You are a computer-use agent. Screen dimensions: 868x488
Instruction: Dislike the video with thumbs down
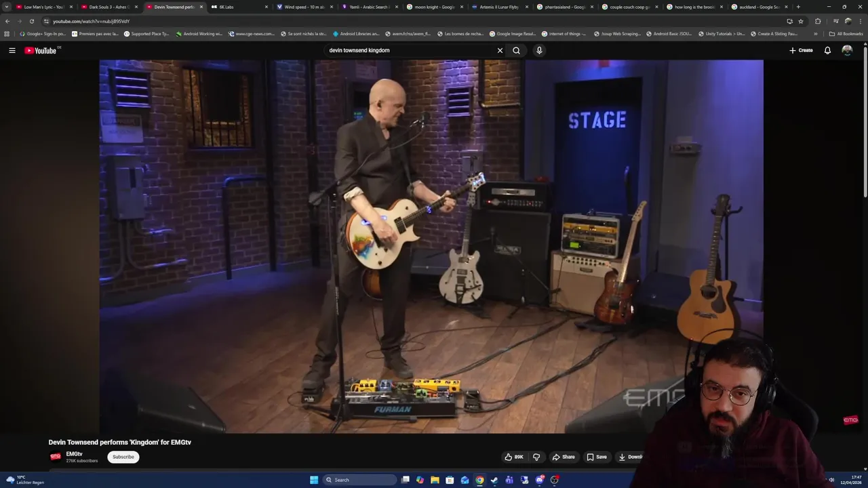pyautogui.click(x=536, y=457)
